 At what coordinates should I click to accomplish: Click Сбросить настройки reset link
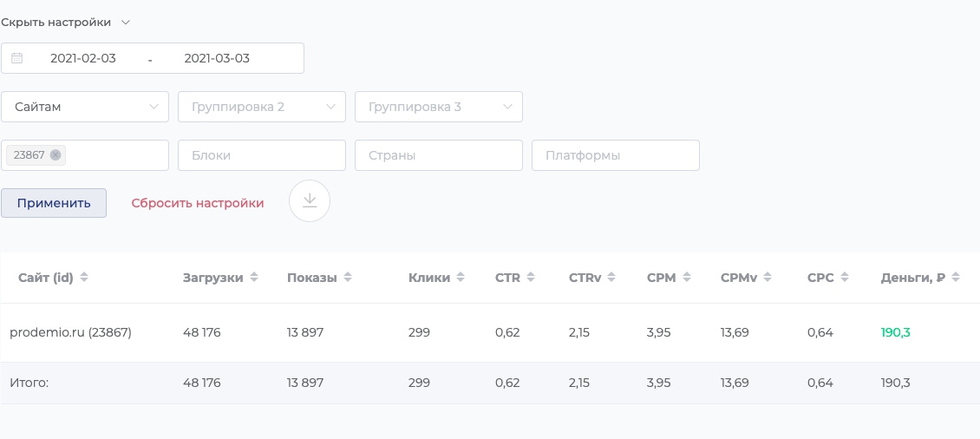tap(198, 203)
